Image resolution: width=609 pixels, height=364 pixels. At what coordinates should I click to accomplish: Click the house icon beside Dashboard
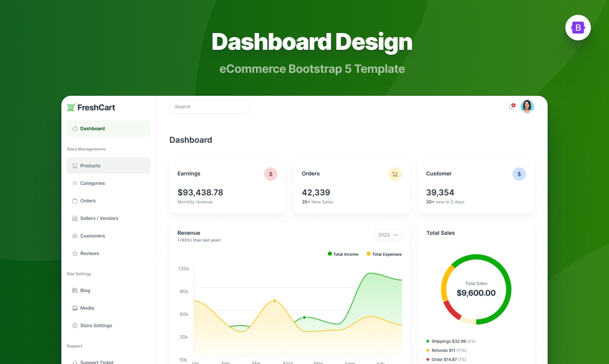click(75, 128)
